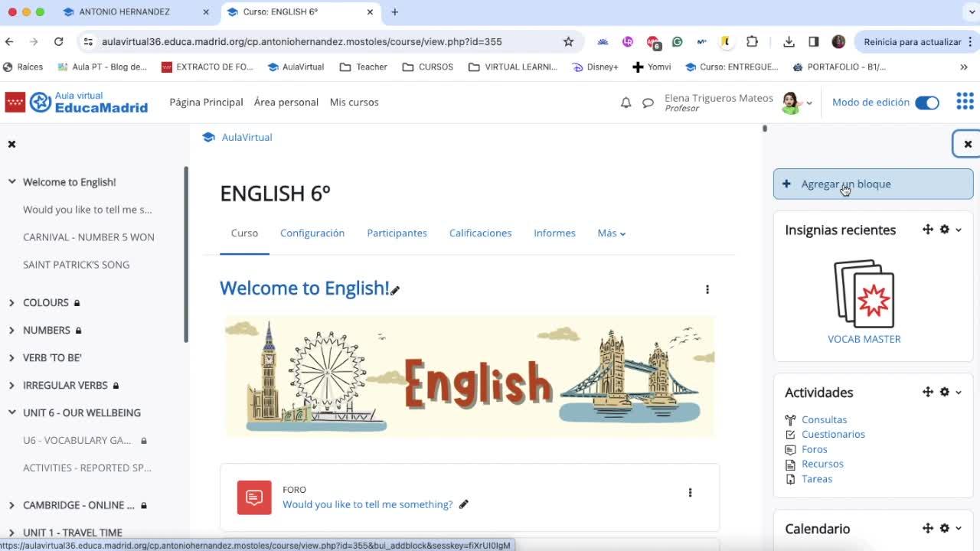Viewport: 980px width, 551px height.
Task: Open U6 - VOCABULARY GA... item in index
Action: tap(77, 440)
